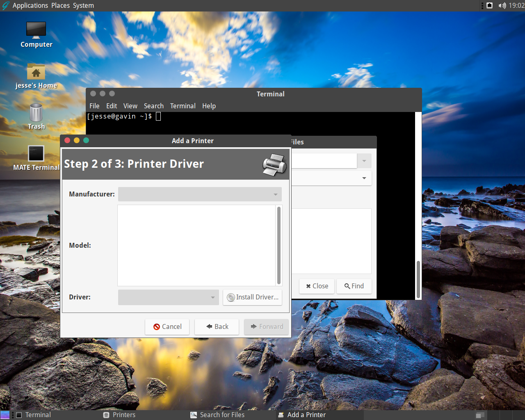Click the Install Driver... button
Image resolution: width=525 pixels, height=420 pixels.
[x=252, y=297]
